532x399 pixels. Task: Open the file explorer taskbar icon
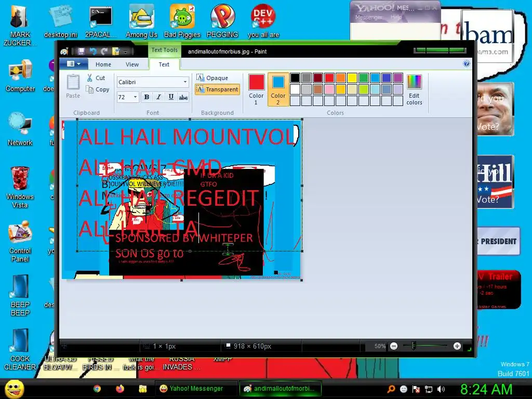pos(142,389)
